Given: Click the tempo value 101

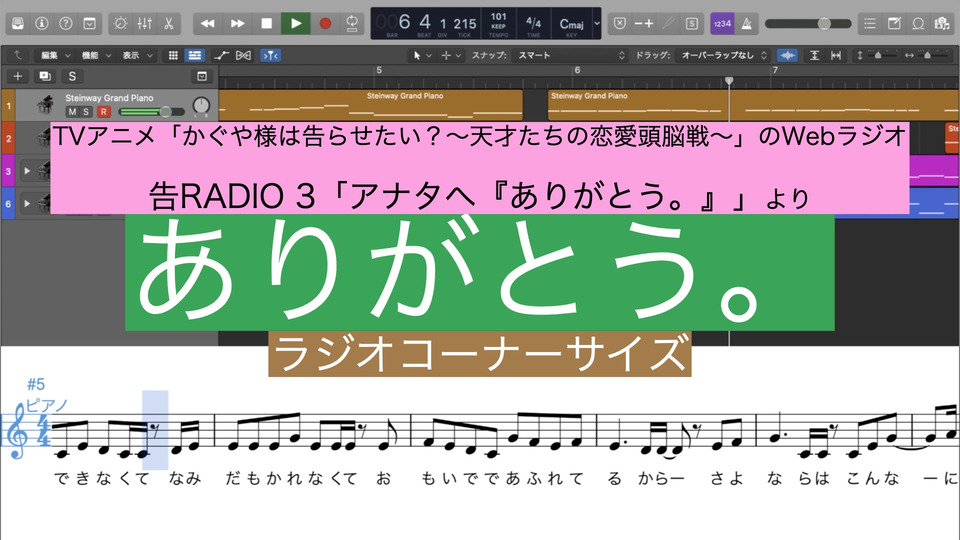Looking at the screenshot, I should tap(498, 17).
